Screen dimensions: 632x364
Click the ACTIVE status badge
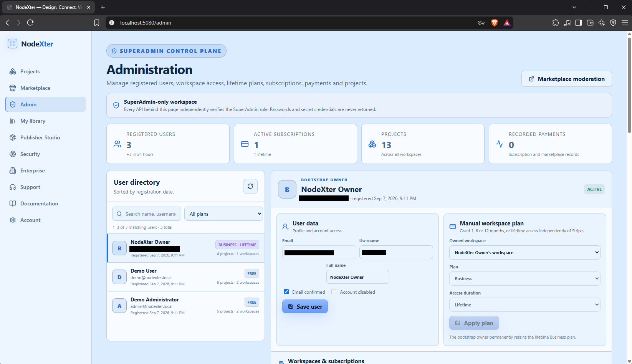coord(594,189)
